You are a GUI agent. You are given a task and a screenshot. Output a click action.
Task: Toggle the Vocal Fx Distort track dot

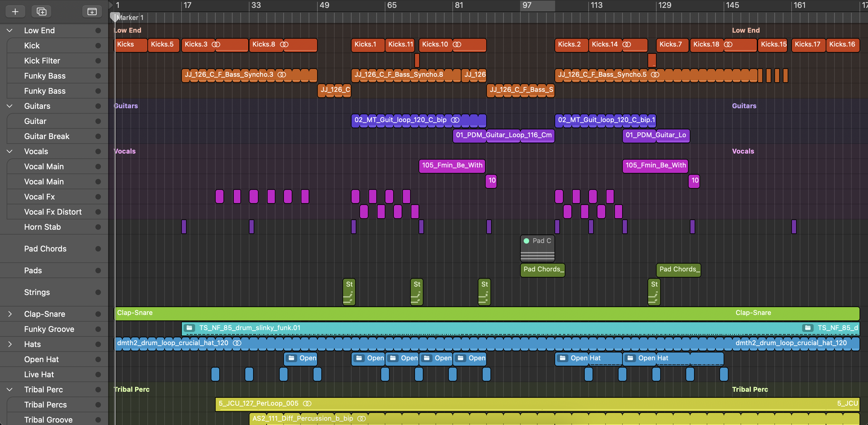point(98,212)
